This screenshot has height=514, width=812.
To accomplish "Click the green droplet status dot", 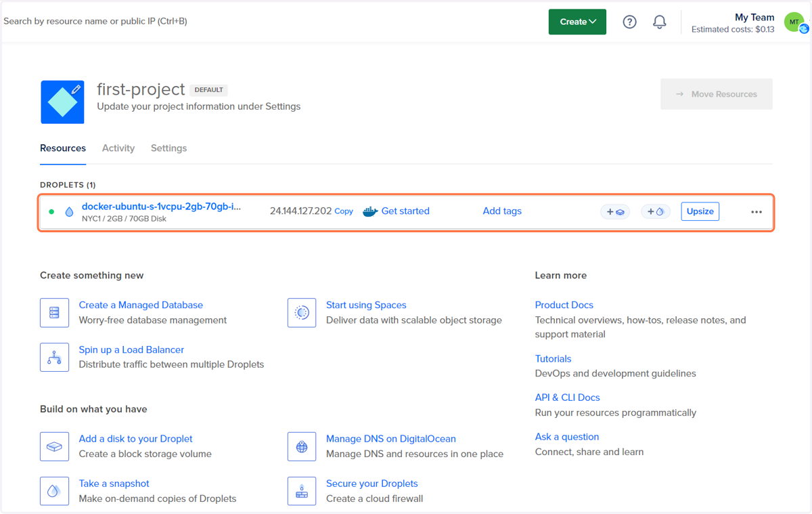I will pos(51,212).
